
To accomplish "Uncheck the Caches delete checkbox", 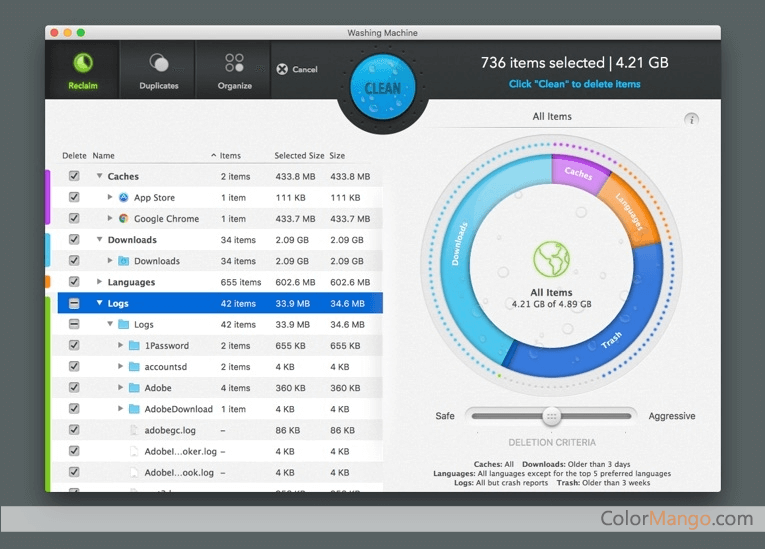I will point(74,177).
